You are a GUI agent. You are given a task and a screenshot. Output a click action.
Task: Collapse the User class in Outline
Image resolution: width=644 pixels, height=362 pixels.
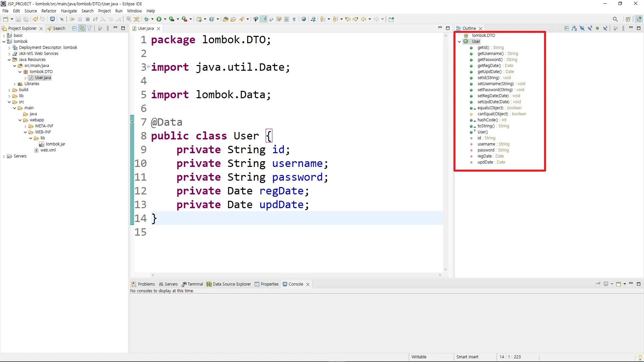(x=460, y=42)
